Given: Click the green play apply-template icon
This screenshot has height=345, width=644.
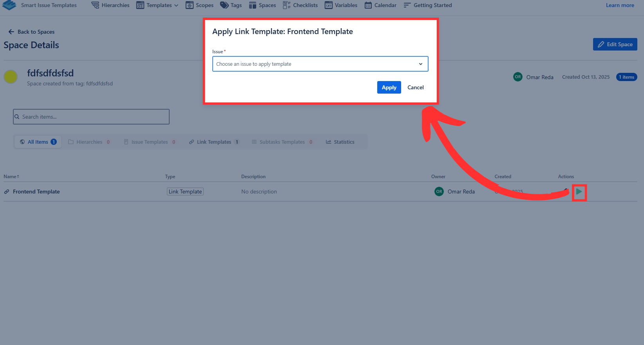Looking at the screenshot, I should [x=579, y=191].
